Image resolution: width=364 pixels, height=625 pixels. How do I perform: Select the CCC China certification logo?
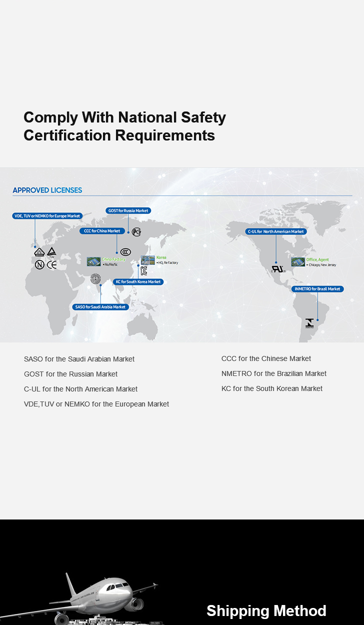(125, 252)
